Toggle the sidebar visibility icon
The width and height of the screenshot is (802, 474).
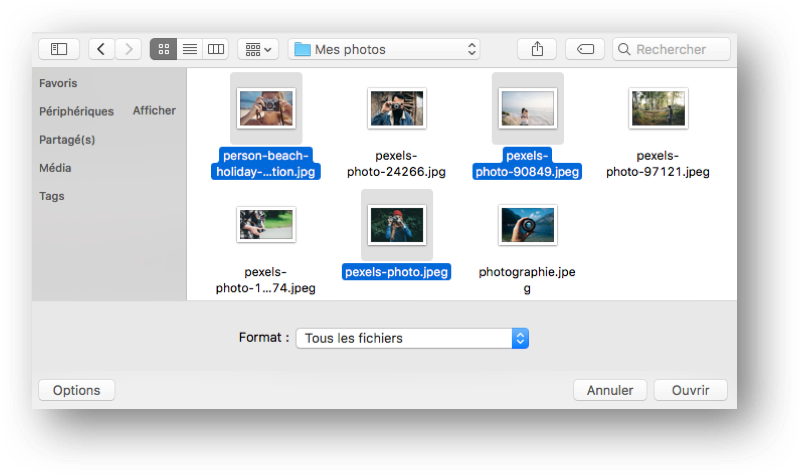point(59,49)
